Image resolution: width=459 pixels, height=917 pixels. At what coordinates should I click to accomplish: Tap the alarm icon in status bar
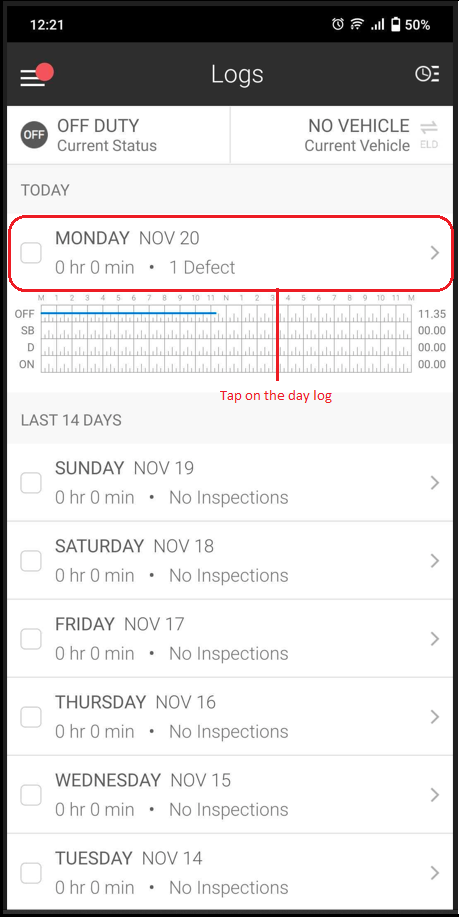pos(337,25)
